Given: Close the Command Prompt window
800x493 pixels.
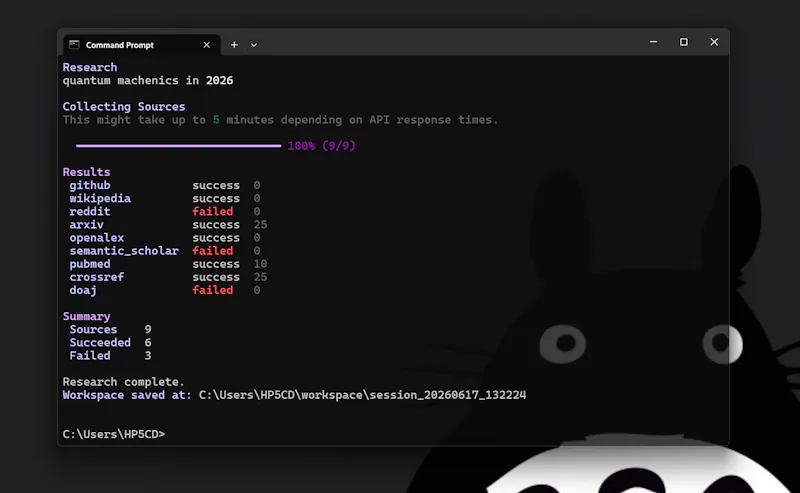Looking at the screenshot, I should click(714, 42).
